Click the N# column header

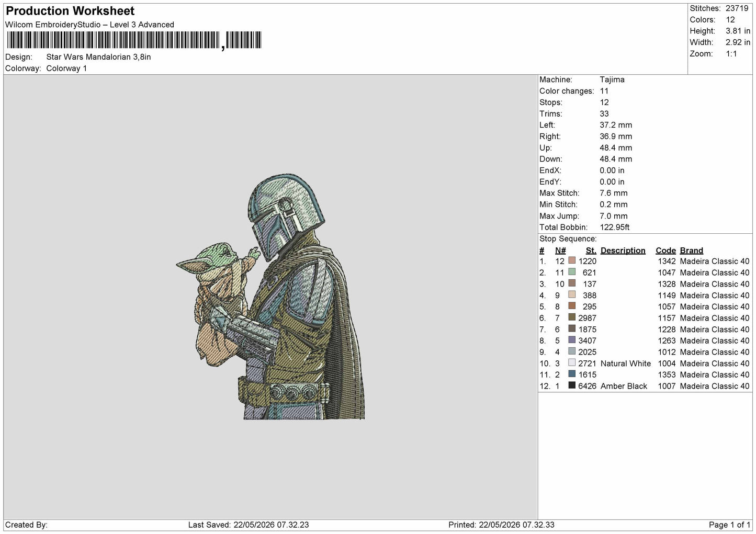pyautogui.click(x=560, y=251)
